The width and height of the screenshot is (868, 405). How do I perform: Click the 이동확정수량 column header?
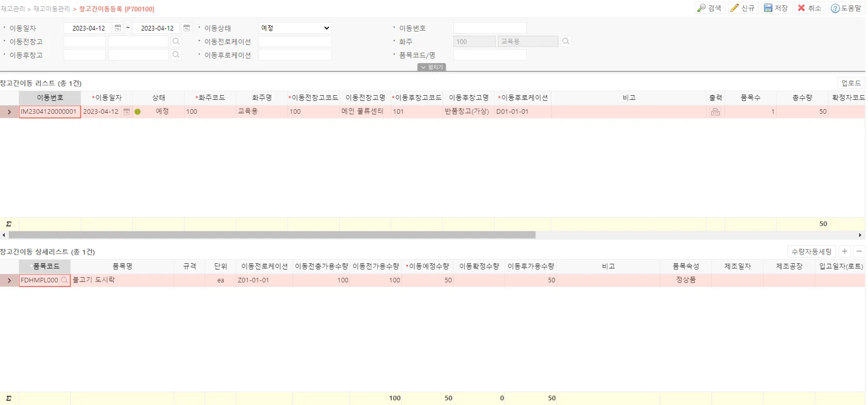[479, 266]
